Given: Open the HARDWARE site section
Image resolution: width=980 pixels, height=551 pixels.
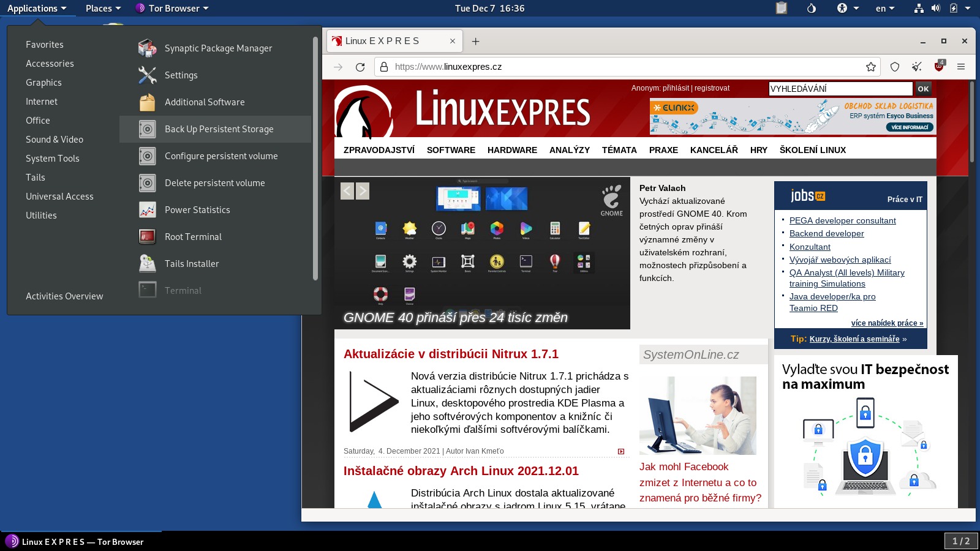Looking at the screenshot, I should [512, 150].
